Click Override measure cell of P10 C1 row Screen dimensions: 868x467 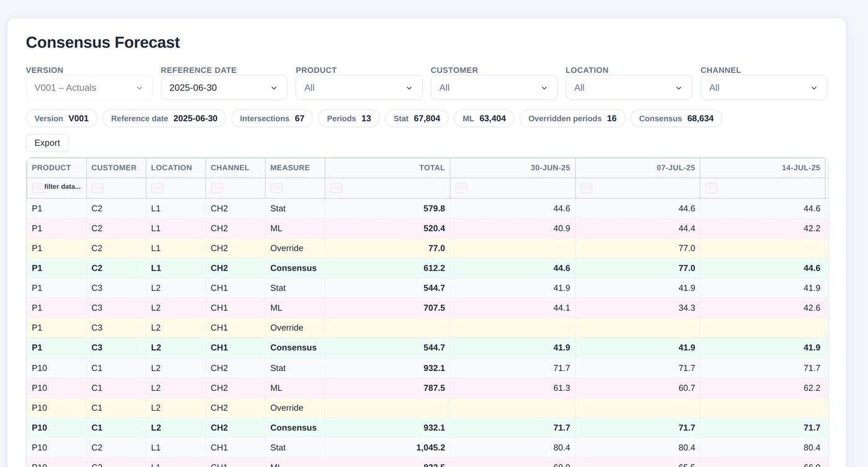[x=294, y=408]
